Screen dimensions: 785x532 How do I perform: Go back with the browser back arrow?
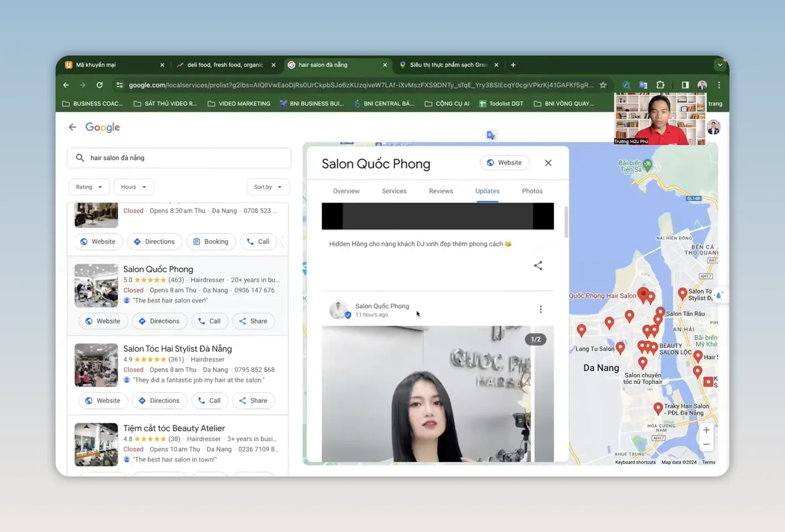click(66, 85)
